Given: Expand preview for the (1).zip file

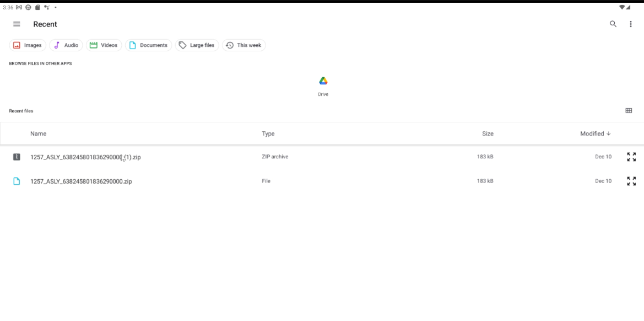Looking at the screenshot, I should pos(631,157).
